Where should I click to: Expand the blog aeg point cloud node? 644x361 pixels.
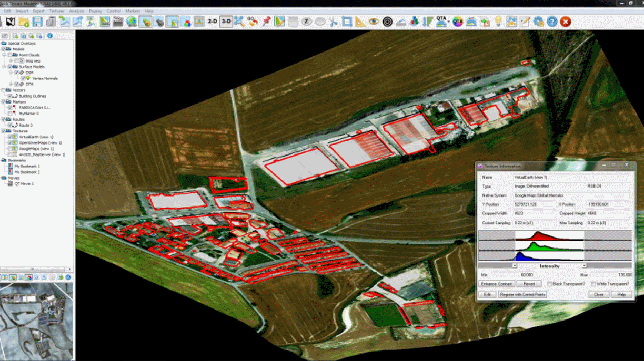point(10,60)
